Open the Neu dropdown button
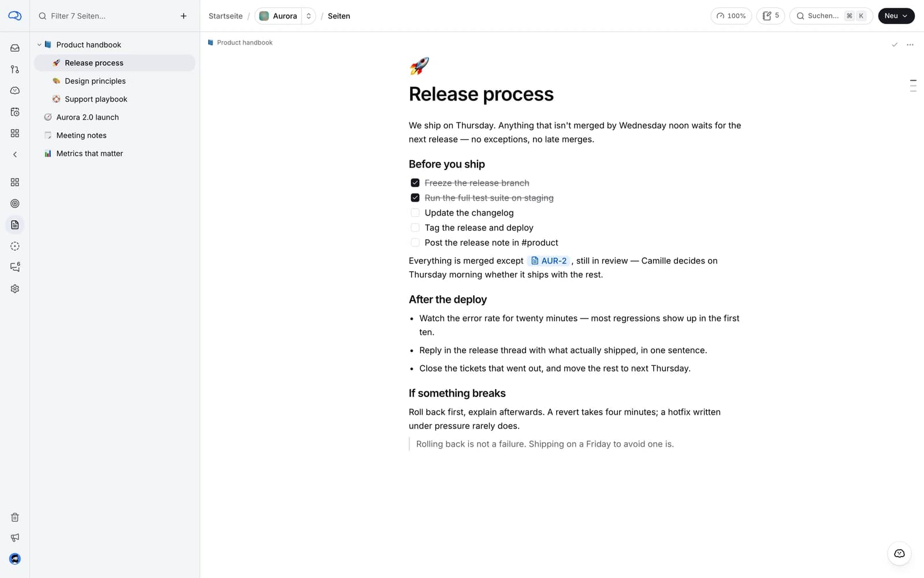924x578 pixels. click(896, 16)
